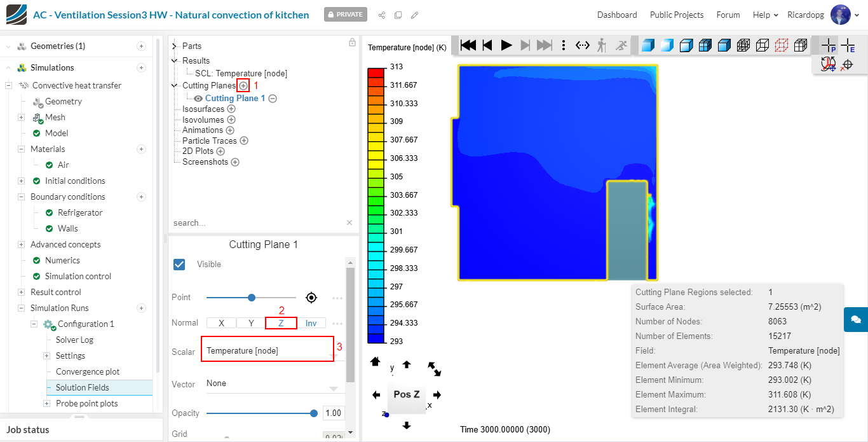Toggle the eye icon for Cutting Plane 1
Image resolution: width=868 pixels, height=442 pixels.
point(198,99)
